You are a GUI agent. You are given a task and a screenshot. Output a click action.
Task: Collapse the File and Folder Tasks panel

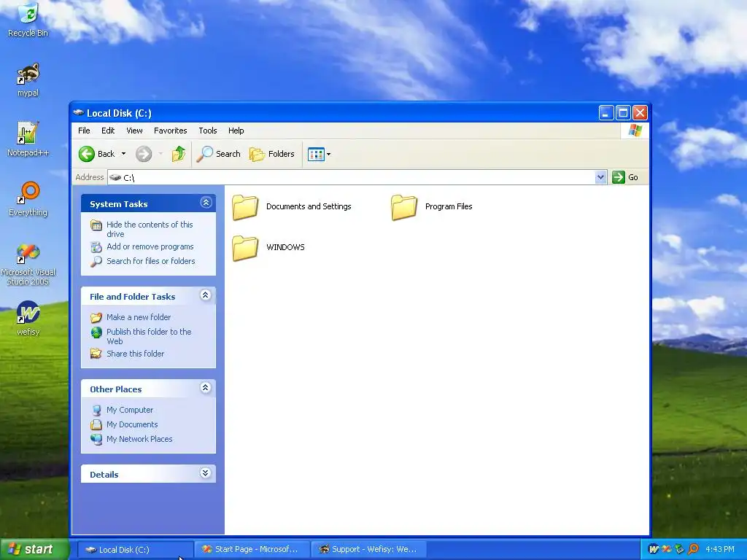205,295
